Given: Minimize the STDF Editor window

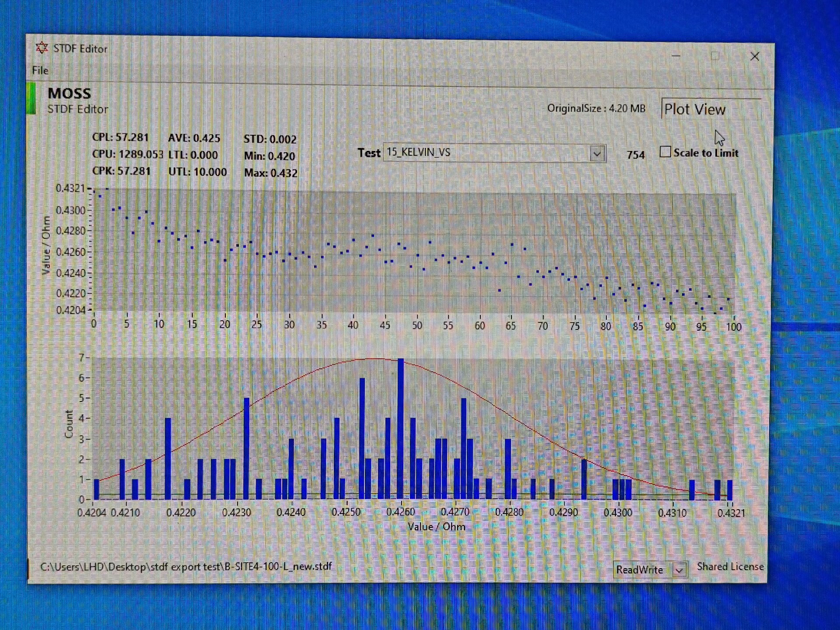Looking at the screenshot, I should point(676,56).
